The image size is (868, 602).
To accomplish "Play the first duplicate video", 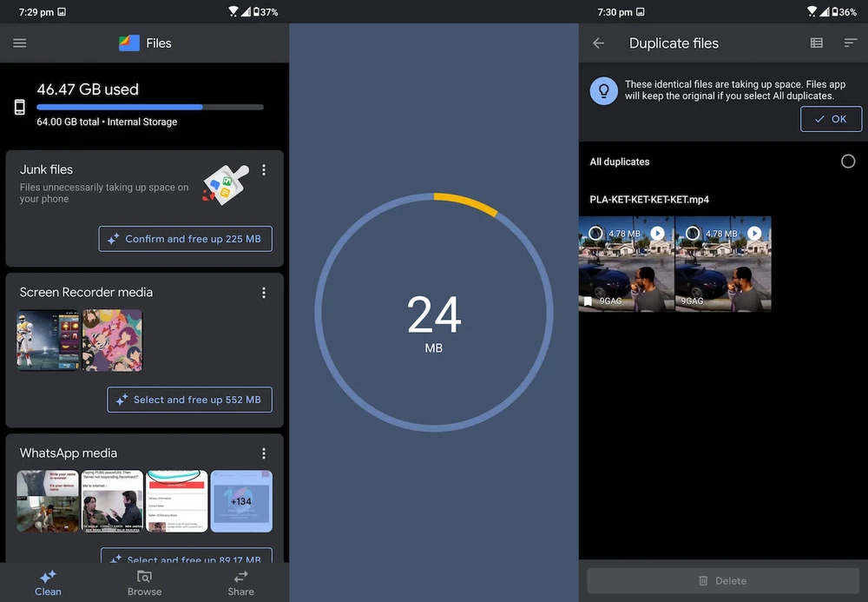I will click(658, 233).
